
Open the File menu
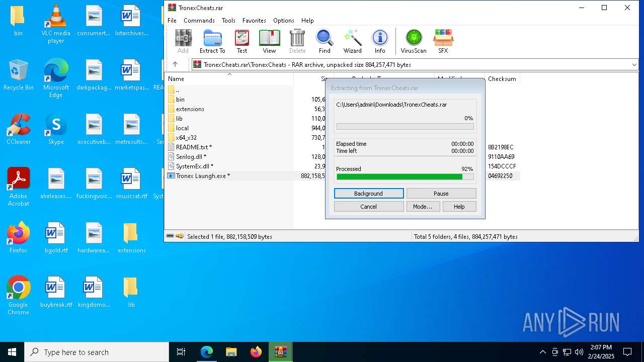coord(172,21)
